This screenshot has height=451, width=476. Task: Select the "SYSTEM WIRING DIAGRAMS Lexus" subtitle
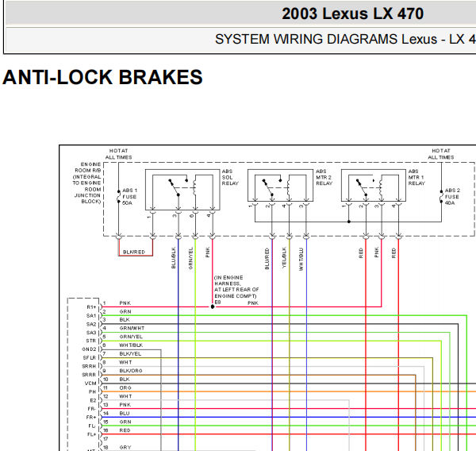pyautogui.click(x=326, y=39)
